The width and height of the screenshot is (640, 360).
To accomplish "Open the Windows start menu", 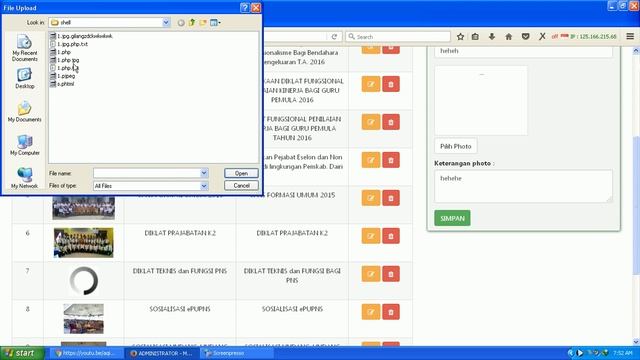I will [x=22, y=353].
